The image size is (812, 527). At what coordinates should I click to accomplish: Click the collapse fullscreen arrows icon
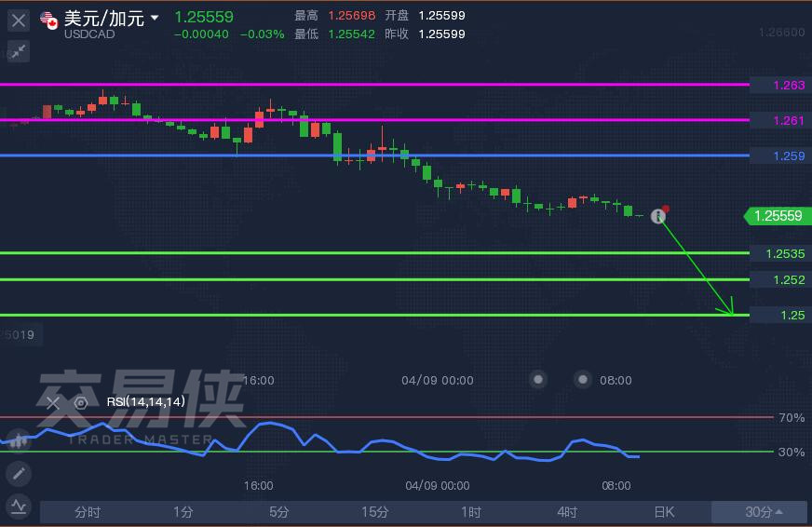pos(19,51)
